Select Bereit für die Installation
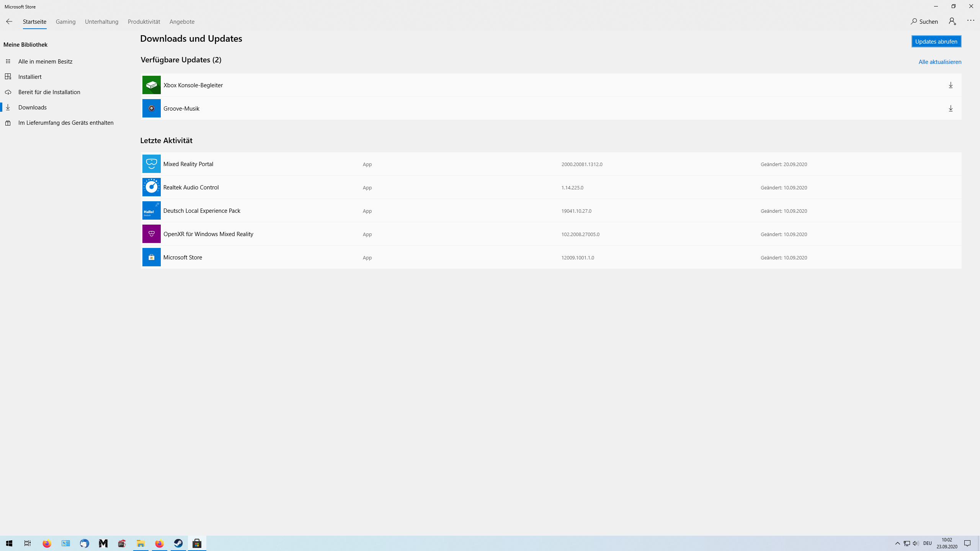The height and width of the screenshot is (551, 980). click(x=49, y=92)
